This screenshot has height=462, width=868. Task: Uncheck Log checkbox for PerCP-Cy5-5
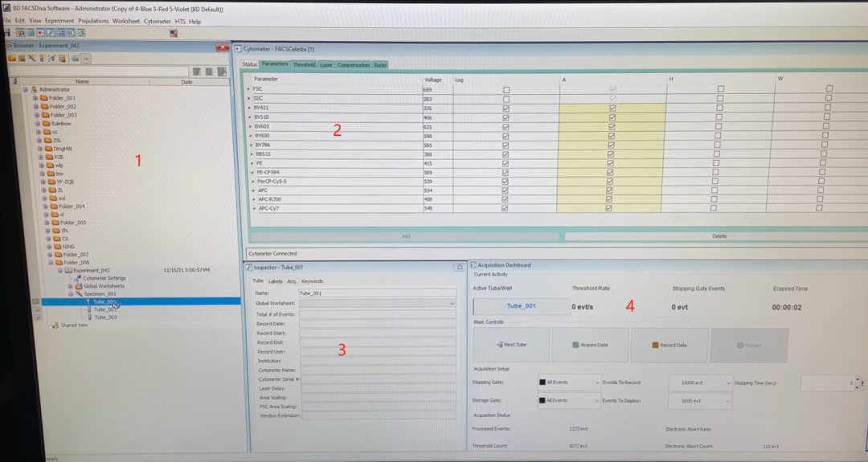click(505, 182)
